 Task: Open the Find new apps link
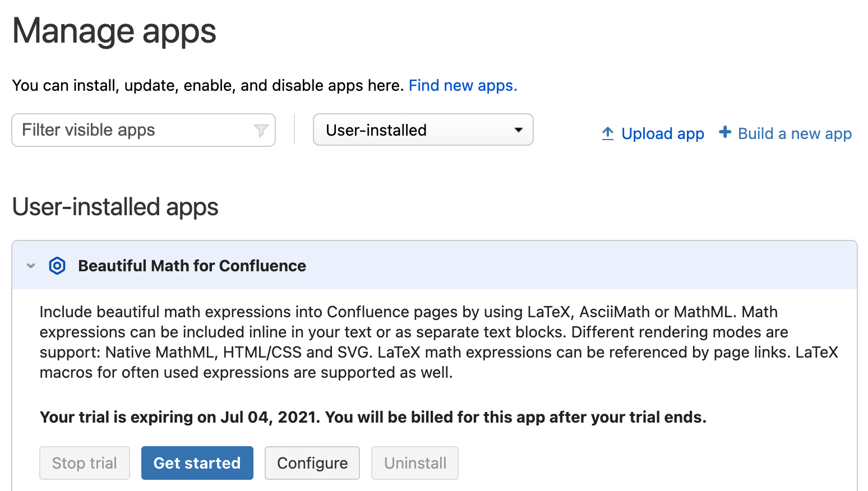pos(463,86)
